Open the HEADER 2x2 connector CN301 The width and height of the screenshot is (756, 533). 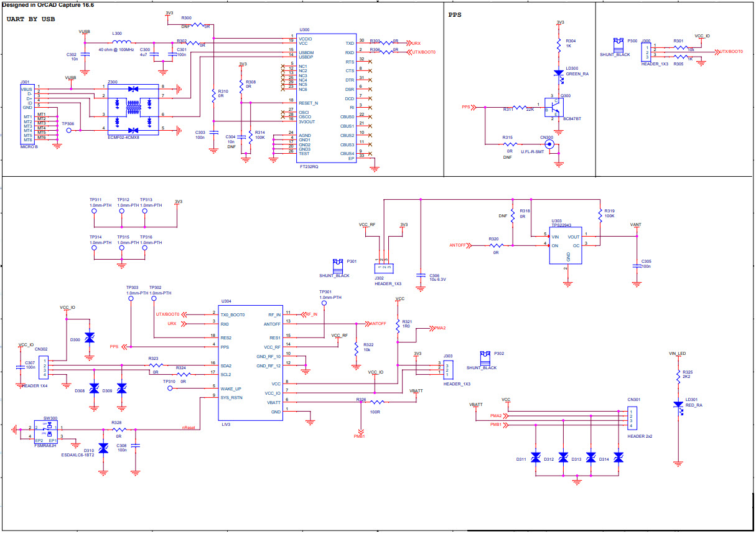coord(633,419)
